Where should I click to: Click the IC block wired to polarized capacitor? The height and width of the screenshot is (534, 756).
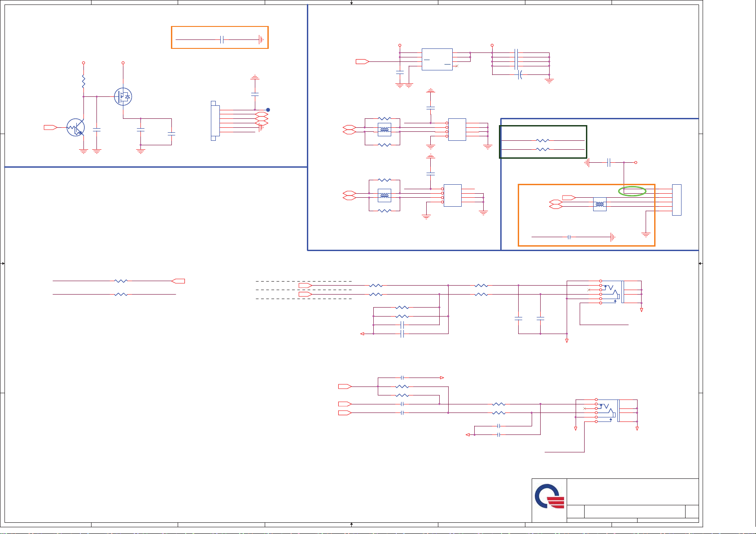437,60
